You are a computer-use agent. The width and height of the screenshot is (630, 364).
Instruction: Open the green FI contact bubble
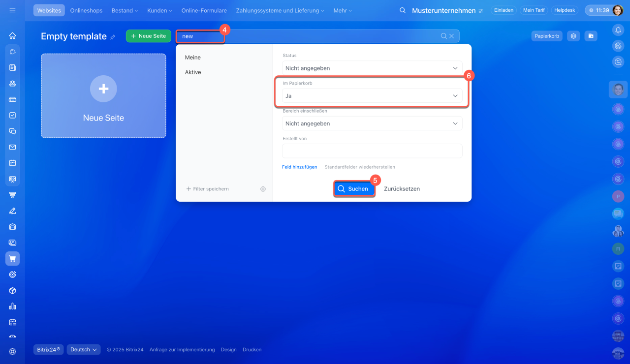[x=618, y=249]
